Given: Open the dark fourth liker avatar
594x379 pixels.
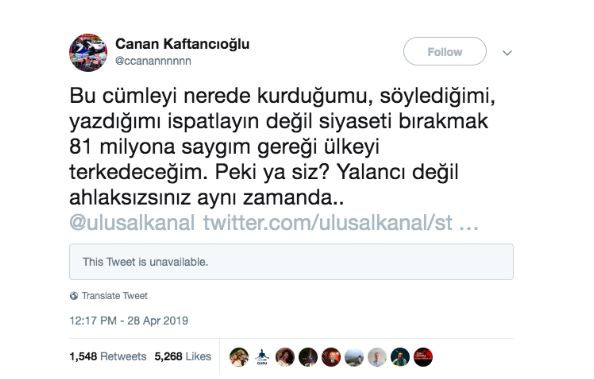Looking at the screenshot, I should point(308,357).
